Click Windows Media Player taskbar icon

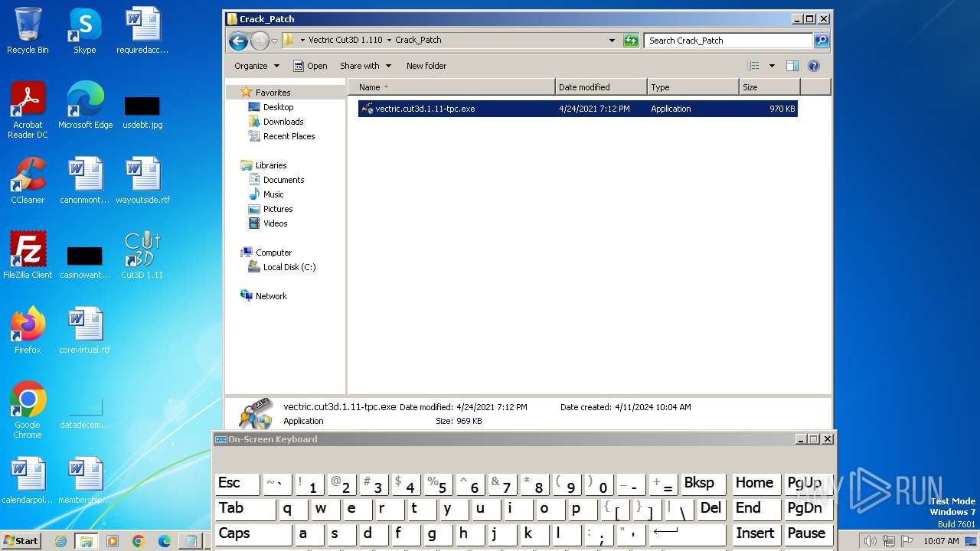(x=113, y=541)
